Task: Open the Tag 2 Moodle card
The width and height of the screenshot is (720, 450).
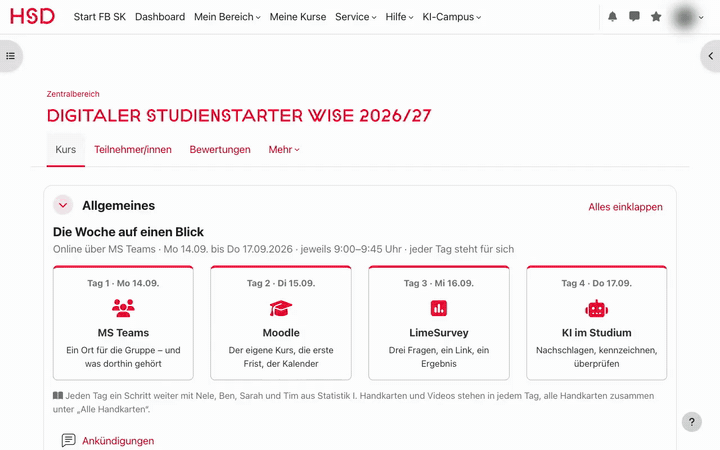Action: [x=281, y=323]
